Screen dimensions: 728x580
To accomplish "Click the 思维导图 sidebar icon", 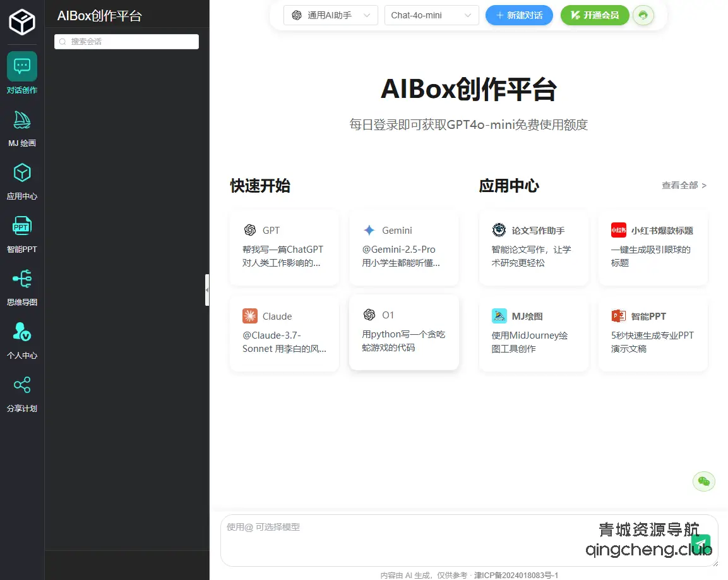I will point(22,286).
